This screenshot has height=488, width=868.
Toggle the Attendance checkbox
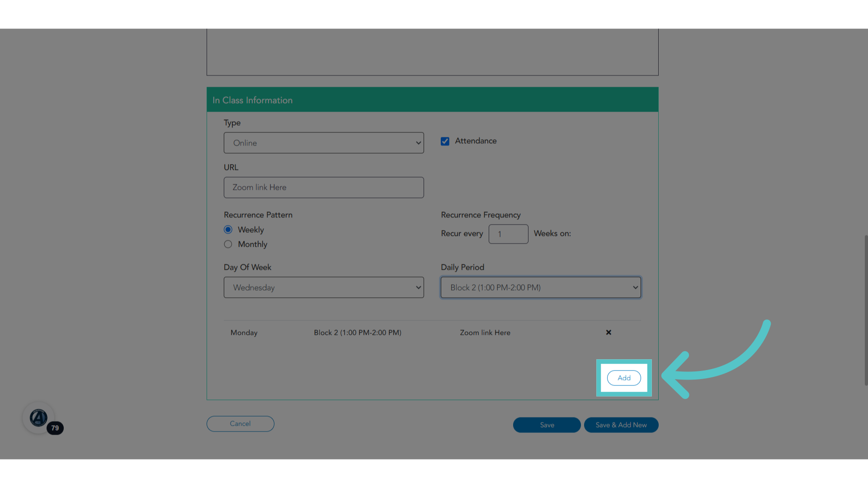pos(445,141)
